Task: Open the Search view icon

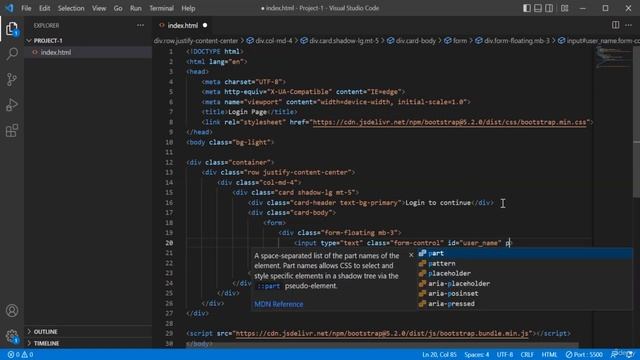Action: [x=12, y=54]
